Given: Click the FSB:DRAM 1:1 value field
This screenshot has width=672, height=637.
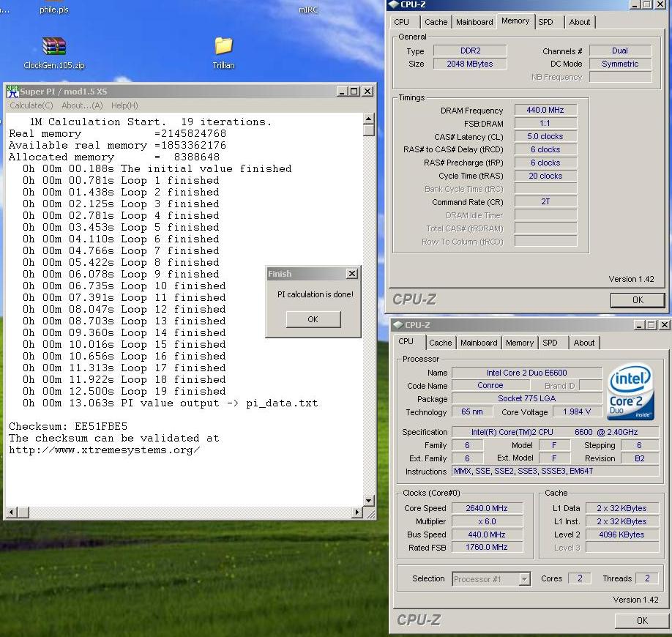Looking at the screenshot, I should pyautogui.click(x=545, y=124).
